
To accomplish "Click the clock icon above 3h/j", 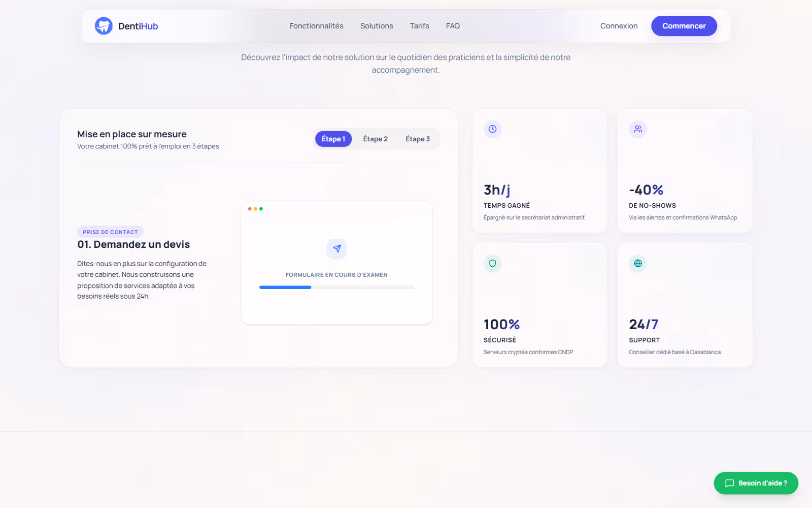I will tap(492, 129).
